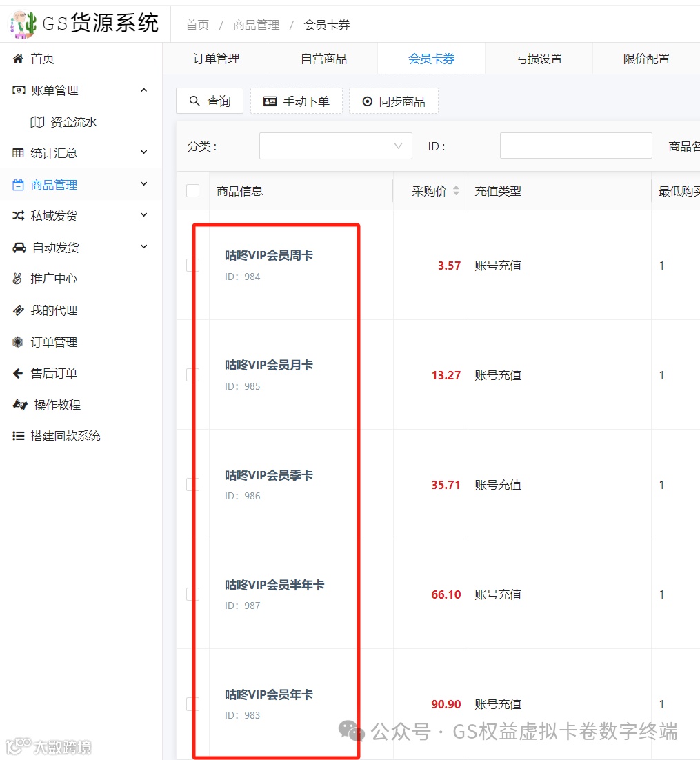Click the price 3.57
The height and width of the screenshot is (760, 700).
tap(450, 266)
